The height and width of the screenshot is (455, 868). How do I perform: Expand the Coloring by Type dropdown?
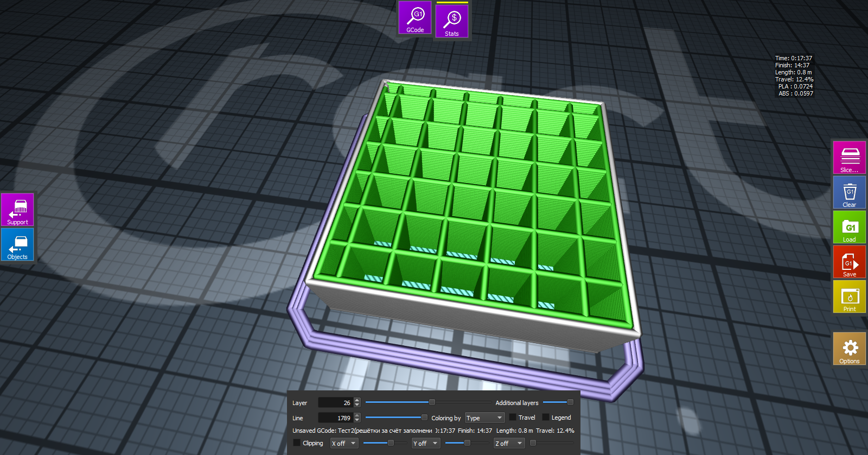(x=484, y=418)
